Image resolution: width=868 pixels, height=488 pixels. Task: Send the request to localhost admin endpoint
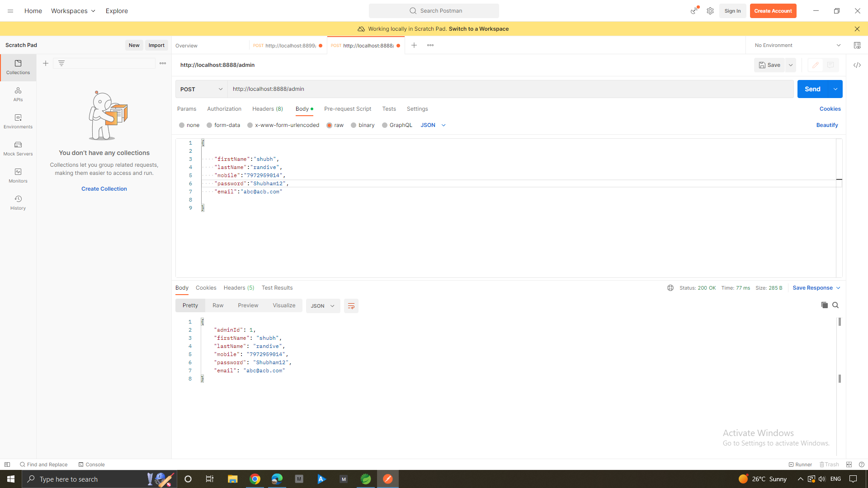click(x=812, y=89)
